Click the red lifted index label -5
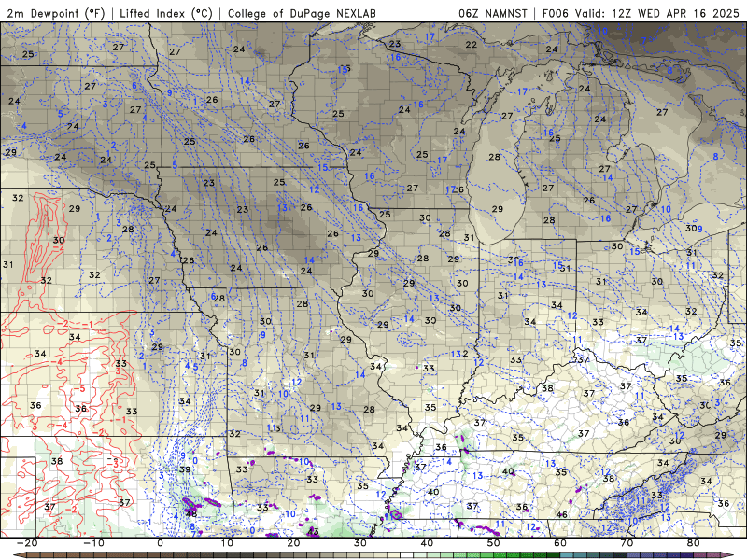Screen dimensions: 747x560 (x=79, y=389)
